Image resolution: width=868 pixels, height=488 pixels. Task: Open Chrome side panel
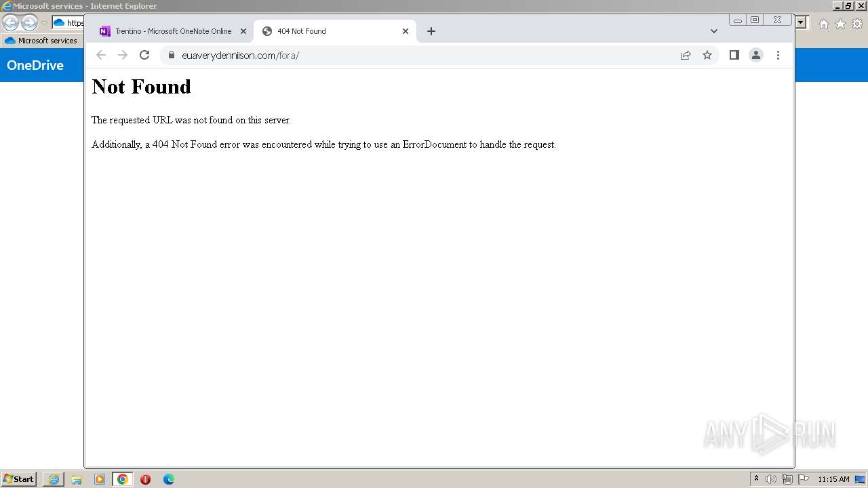(x=734, y=56)
